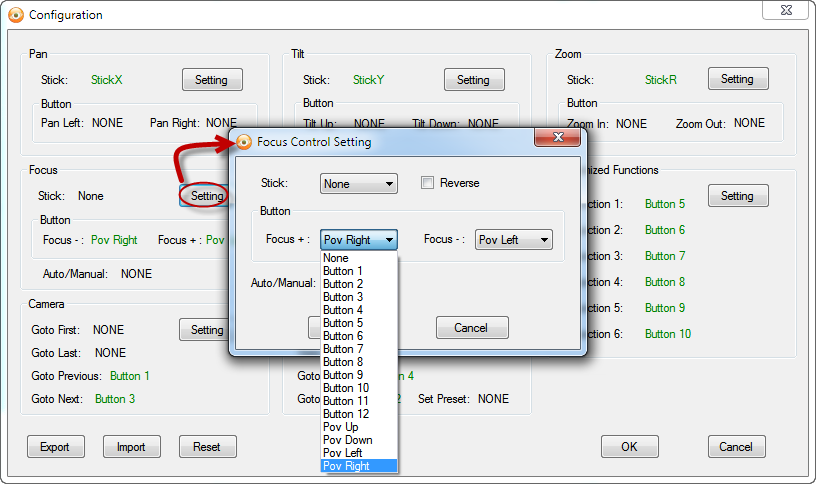
Task: Select Pov Down in the dropdown list
Action: pyautogui.click(x=359, y=440)
